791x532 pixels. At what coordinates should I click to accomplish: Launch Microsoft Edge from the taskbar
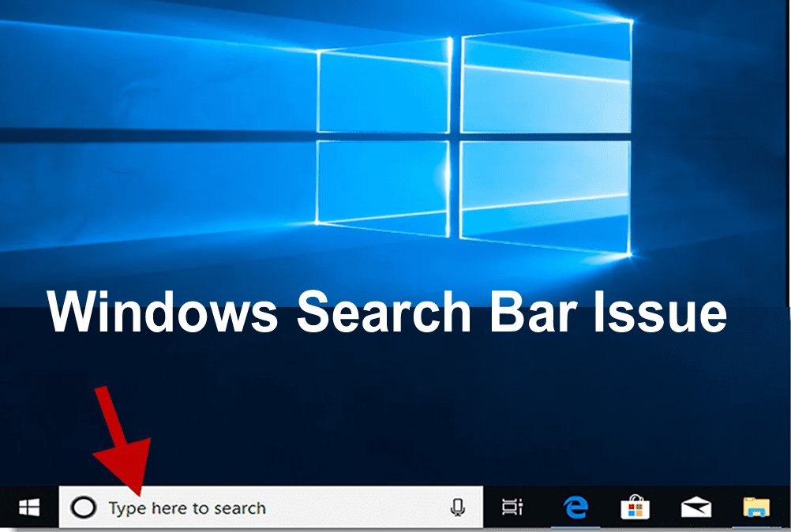tap(576, 508)
